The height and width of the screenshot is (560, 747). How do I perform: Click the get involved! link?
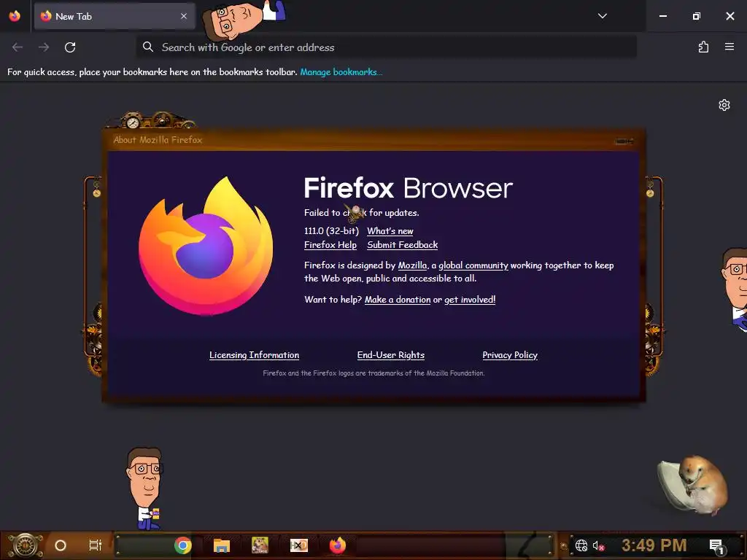470,300
